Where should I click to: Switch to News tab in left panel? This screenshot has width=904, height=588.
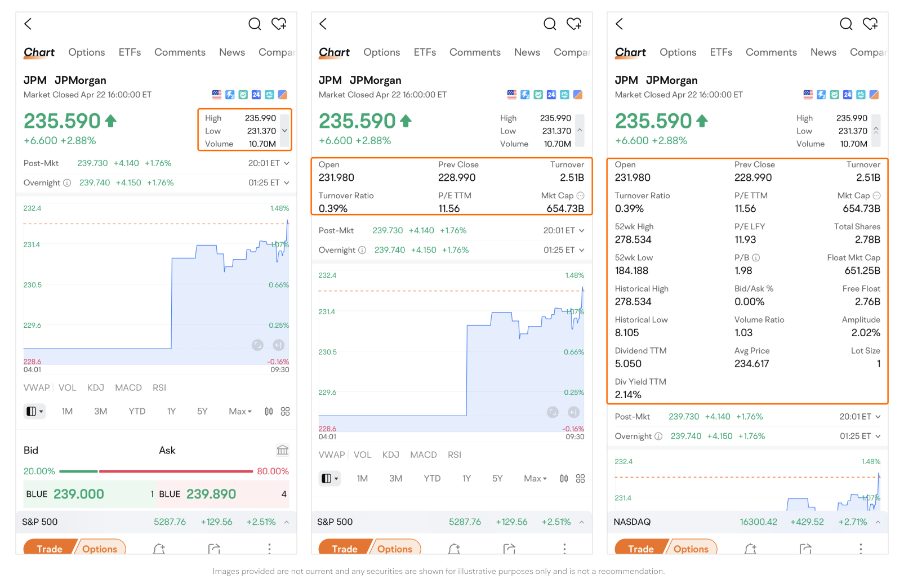231,52
